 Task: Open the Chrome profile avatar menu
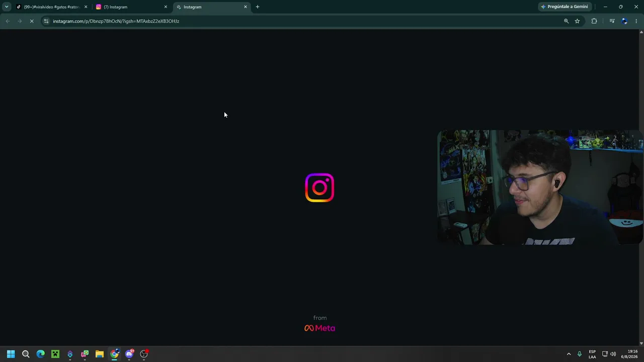coord(624,21)
